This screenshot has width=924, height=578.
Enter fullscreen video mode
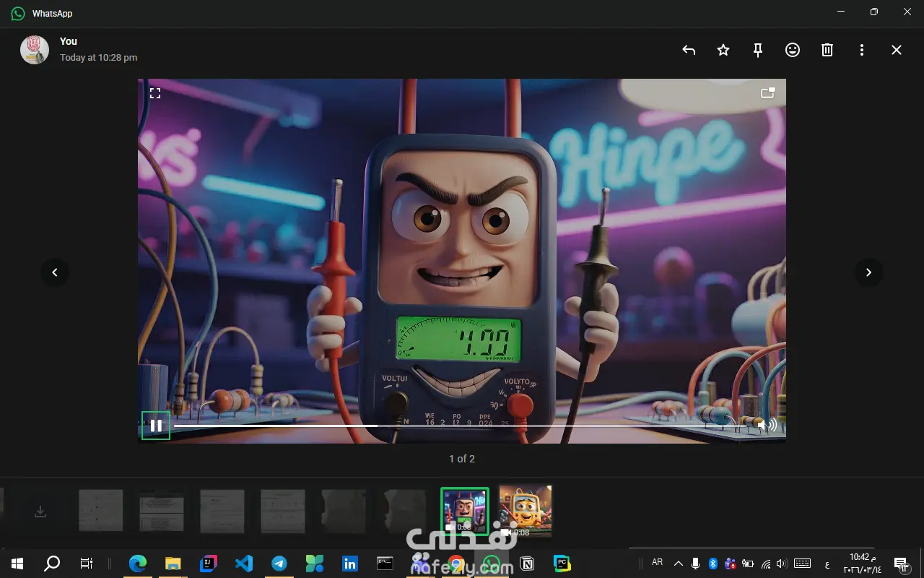[x=155, y=93]
